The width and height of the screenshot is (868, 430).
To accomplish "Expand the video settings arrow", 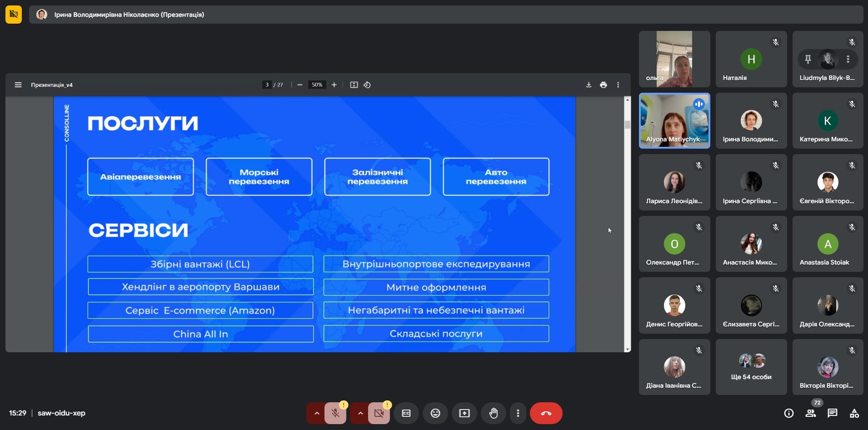I will click(360, 413).
